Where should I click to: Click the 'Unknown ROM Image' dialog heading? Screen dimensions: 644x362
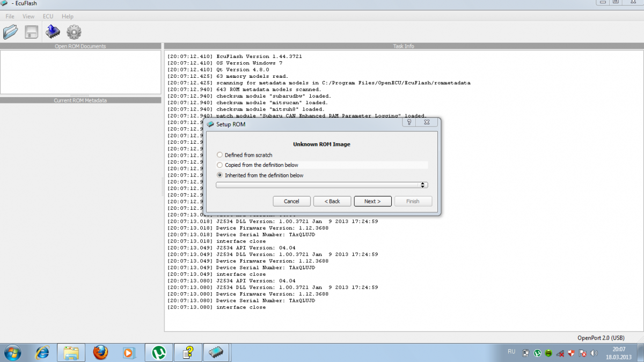(321, 144)
